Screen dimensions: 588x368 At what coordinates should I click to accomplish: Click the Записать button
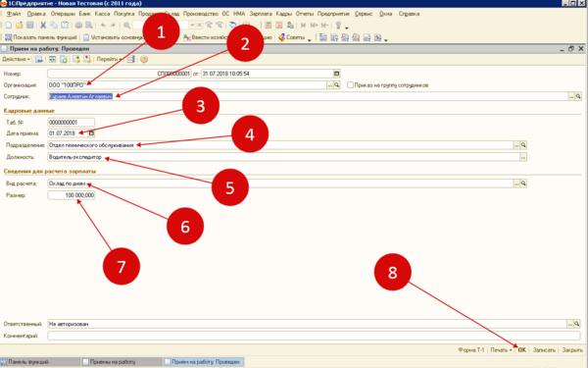click(x=544, y=350)
